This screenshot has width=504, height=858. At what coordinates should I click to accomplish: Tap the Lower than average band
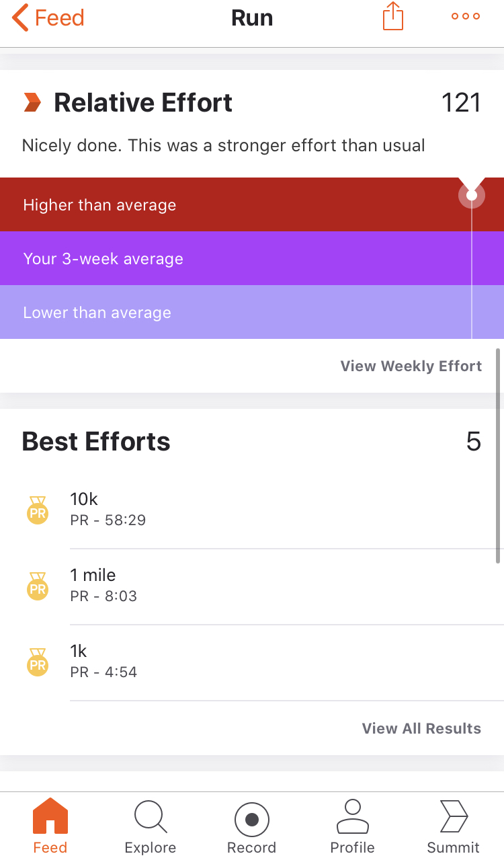[228, 312]
